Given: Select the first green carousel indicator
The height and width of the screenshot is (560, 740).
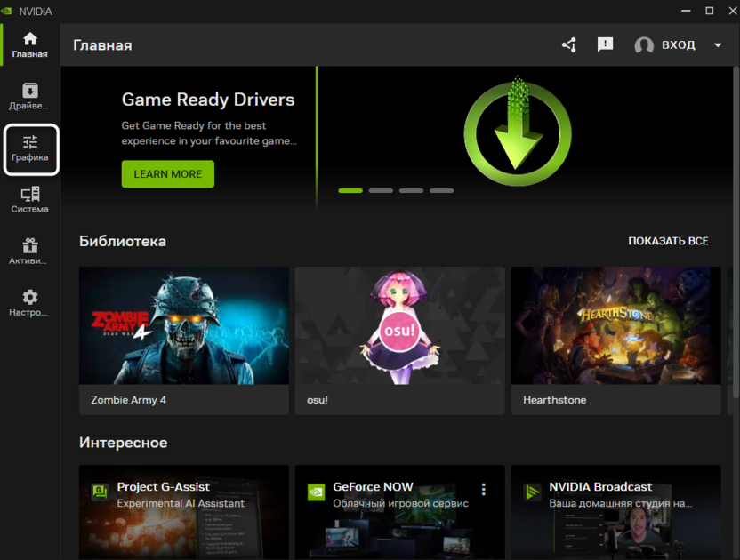Looking at the screenshot, I should (x=350, y=190).
